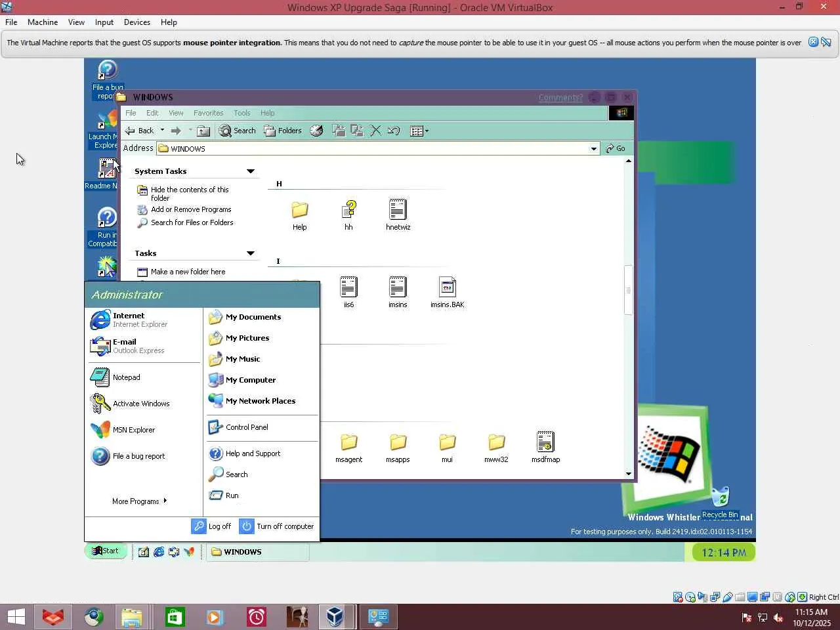
Task: Select the imsins file icon
Action: tap(398, 292)
